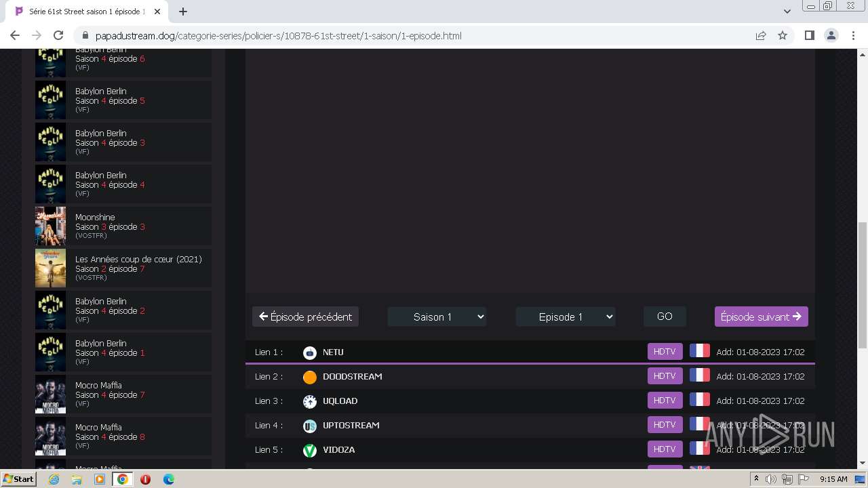This screenshot has width=868, height=488.
Task: Open Windows Media Player from the taskbar
Action: click(100, 479)
